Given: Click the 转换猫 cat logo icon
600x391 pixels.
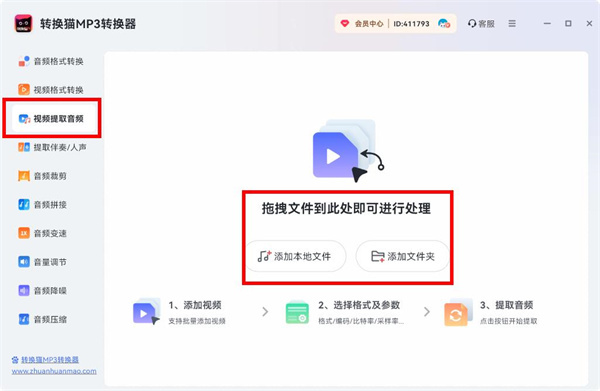Looking at the screenshot, I should (23, 24).
